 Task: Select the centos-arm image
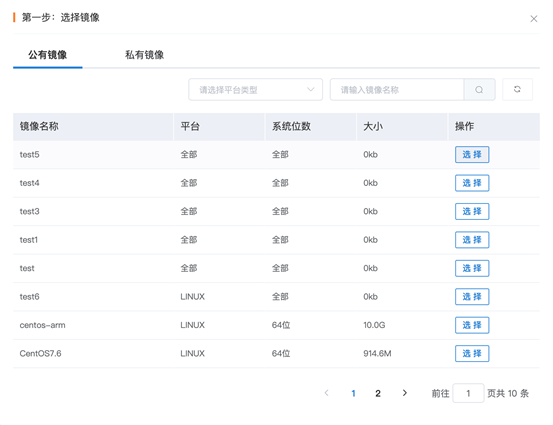pyautogui.click(x=472, y=325)
